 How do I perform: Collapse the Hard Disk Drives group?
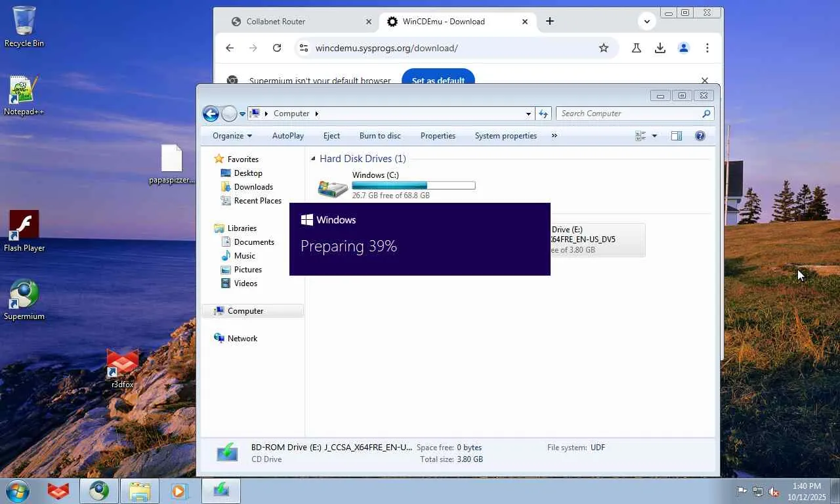pos(313,159)
